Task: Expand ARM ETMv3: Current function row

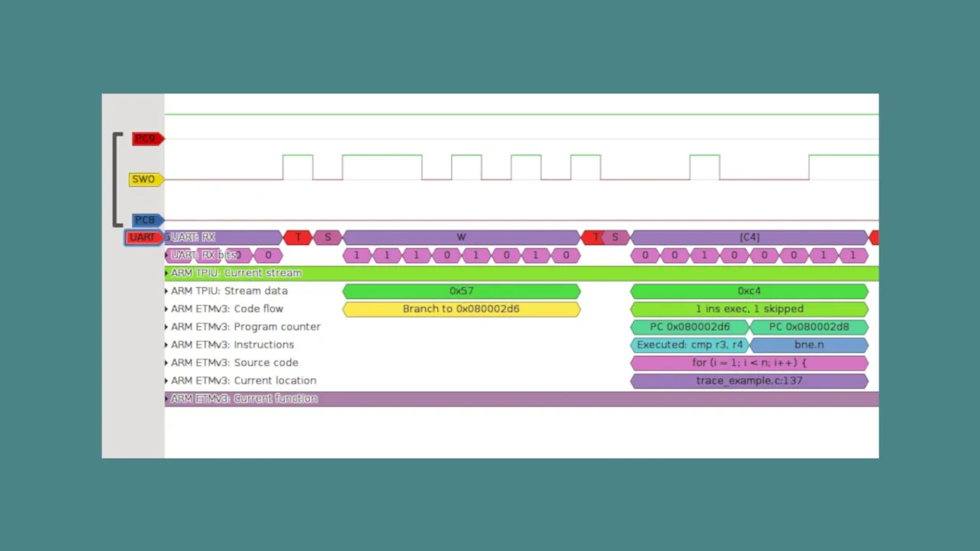Action: 167,399
